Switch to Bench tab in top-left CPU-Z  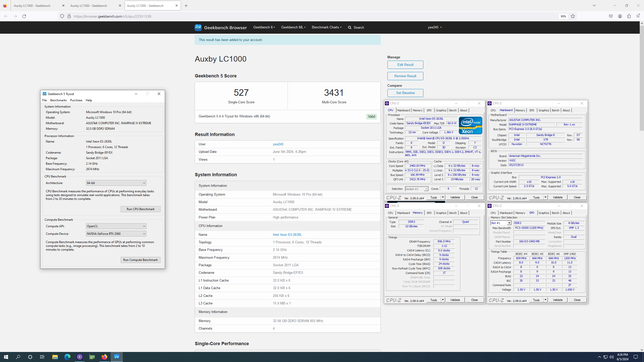click(x=453, y=110)
